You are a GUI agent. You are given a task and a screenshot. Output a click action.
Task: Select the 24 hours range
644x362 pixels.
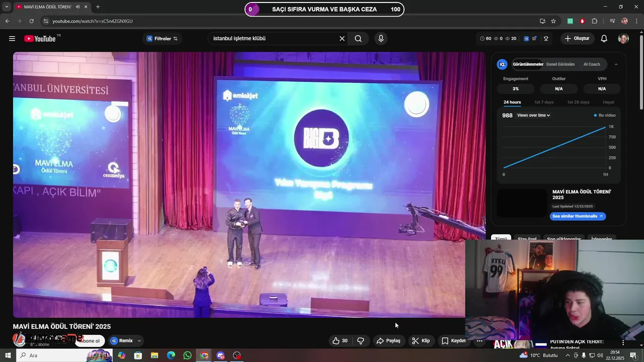(x=512, y=102)
